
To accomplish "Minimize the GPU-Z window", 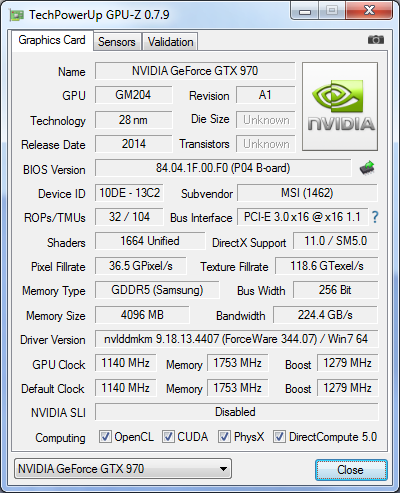I will 305,11.
